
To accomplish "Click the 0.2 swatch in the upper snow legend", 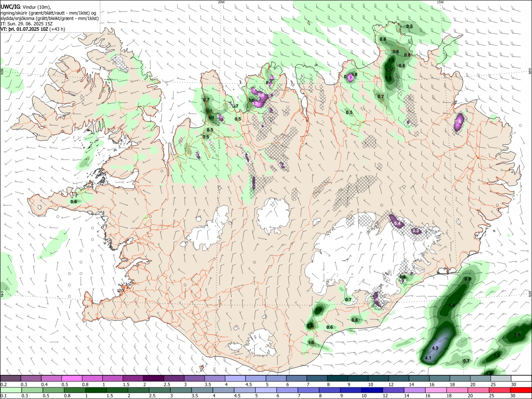I will point(10,378).
